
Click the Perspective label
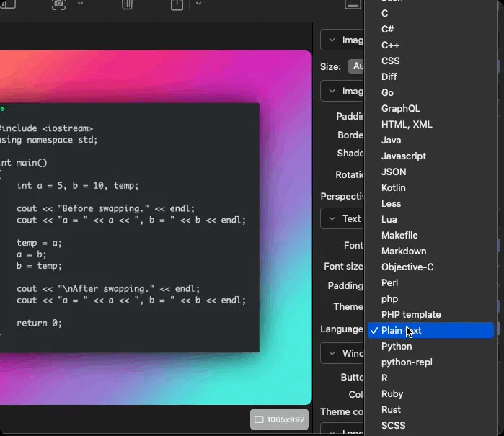342,196
